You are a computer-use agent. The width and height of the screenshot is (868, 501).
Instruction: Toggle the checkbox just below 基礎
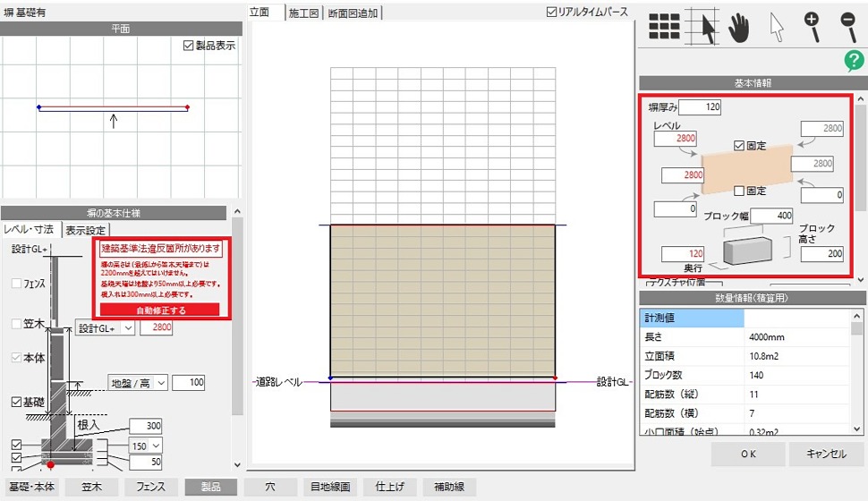click(17, 444)
